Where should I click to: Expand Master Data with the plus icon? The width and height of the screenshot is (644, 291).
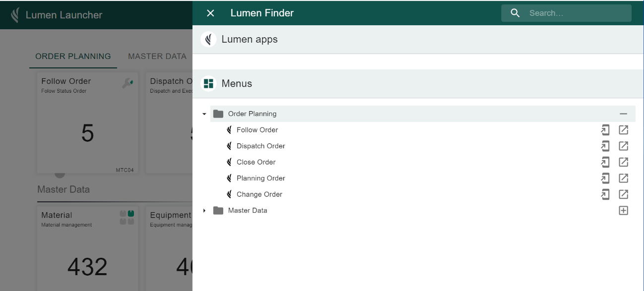coord(623,211)
